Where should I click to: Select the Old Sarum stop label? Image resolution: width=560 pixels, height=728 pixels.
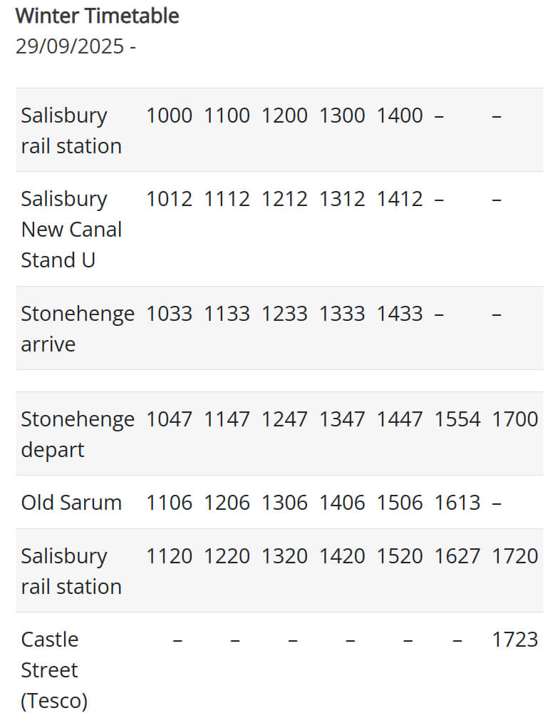pos(71,502)
